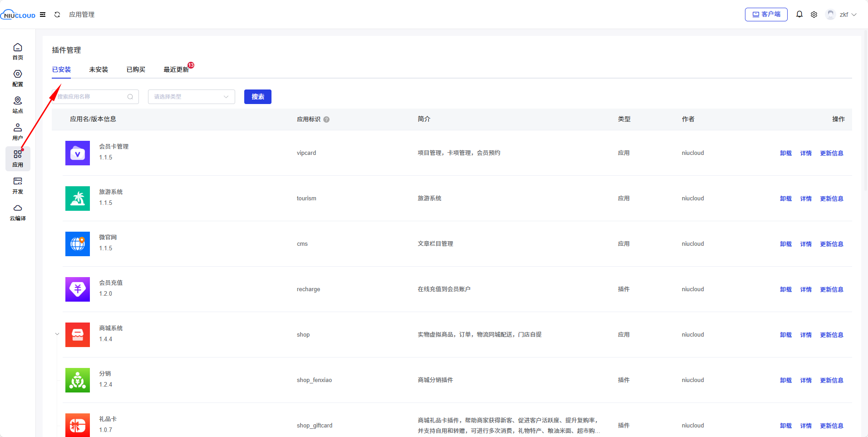This screenshot has width=868, height=437.
Task: Collapse the 商城系统 row expander
Action: [x=57, y=334]
